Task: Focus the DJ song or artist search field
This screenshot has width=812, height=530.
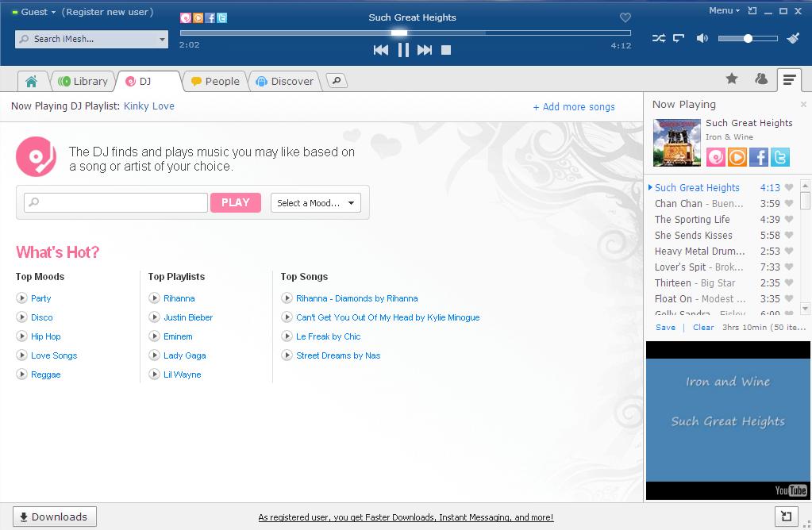Action: click(x=116, y=202)
